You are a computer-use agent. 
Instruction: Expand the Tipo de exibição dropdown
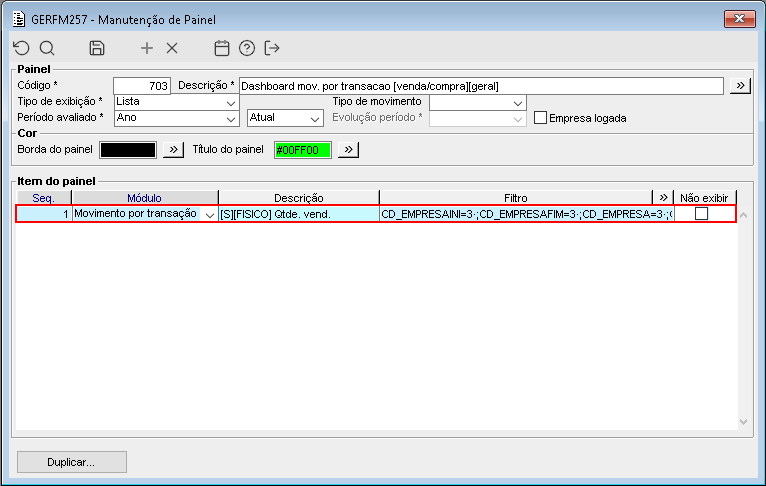pos(231,103)
